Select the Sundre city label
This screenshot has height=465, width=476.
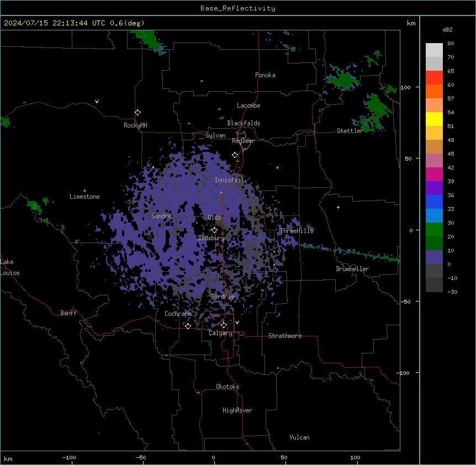pyautogui.click(x=161, y=216)
